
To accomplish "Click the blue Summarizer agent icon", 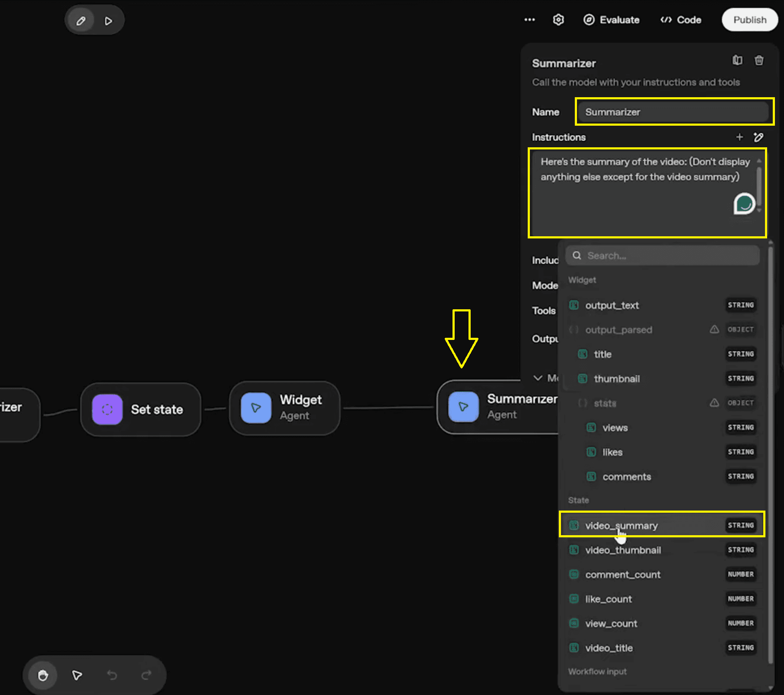I will point(463,407).
